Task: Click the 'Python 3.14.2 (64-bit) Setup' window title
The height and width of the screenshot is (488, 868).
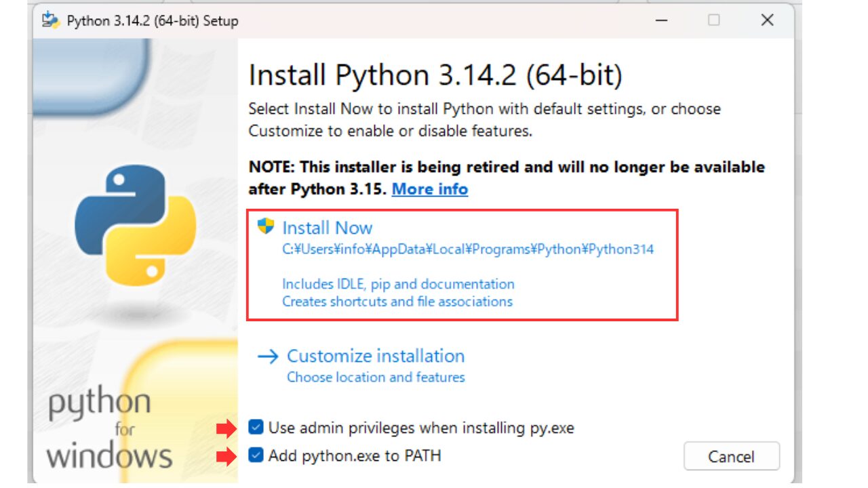Action: pos(153,21)
